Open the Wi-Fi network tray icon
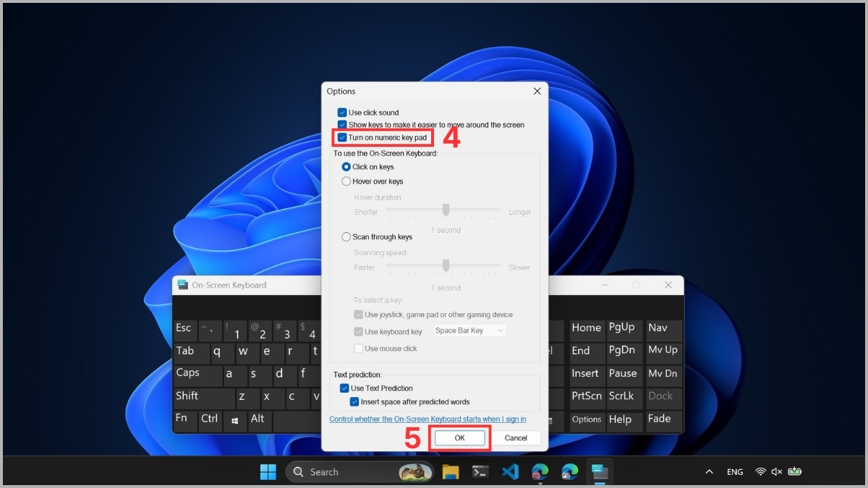Viewport: 868px width, 488px height. click(760, 472)
